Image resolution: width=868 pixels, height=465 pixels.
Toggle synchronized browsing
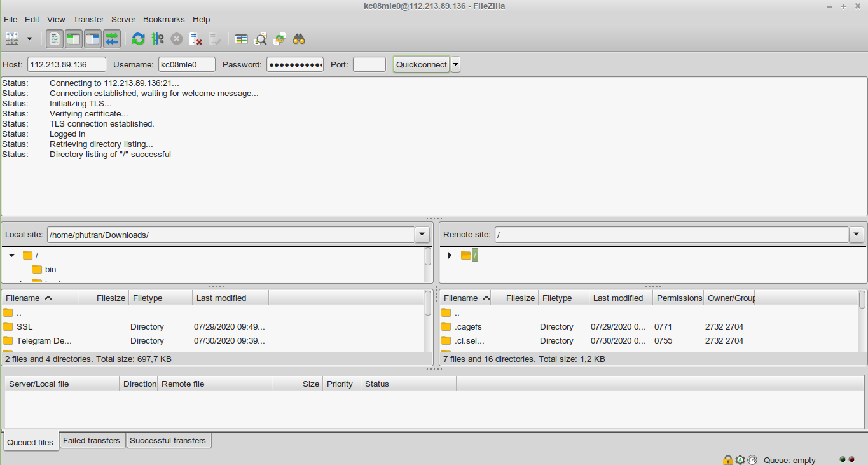click(x=280, y=39)
